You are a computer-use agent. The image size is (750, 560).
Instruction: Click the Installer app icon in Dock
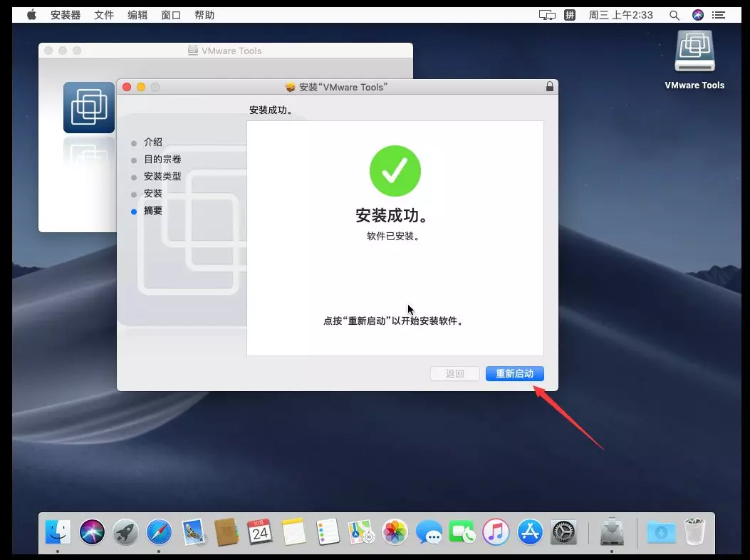[612, 532]
